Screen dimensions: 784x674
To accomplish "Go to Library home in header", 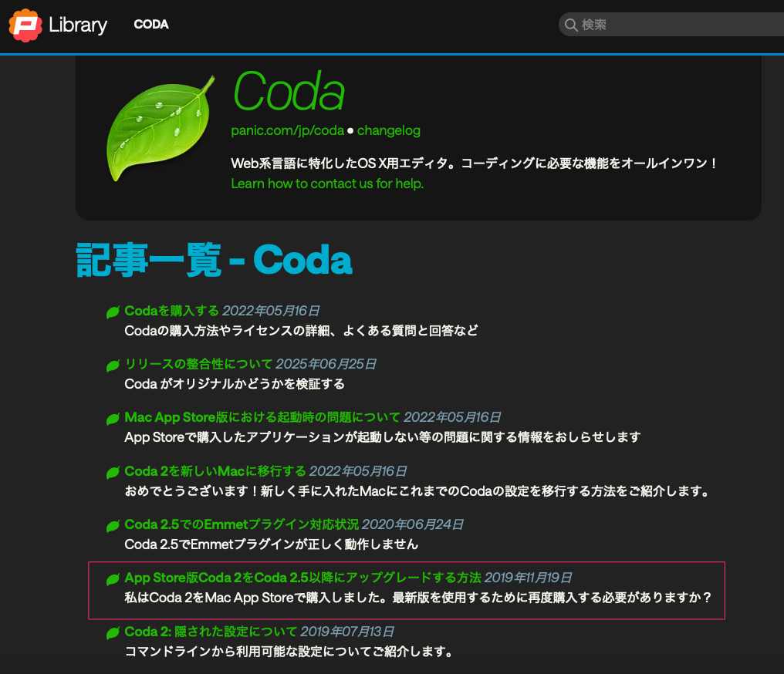I will [x=77, y=25].
